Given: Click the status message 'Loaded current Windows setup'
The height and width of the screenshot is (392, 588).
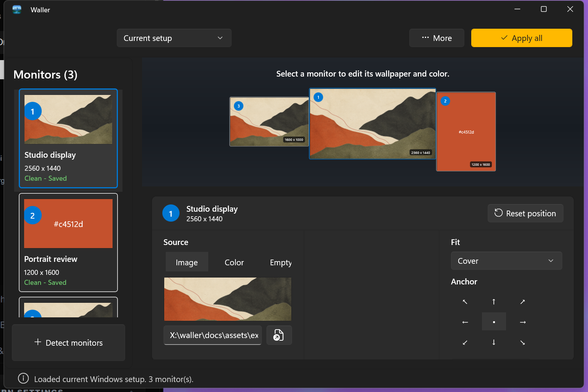Looking at the screenshot, I should [x=114, y=379].
